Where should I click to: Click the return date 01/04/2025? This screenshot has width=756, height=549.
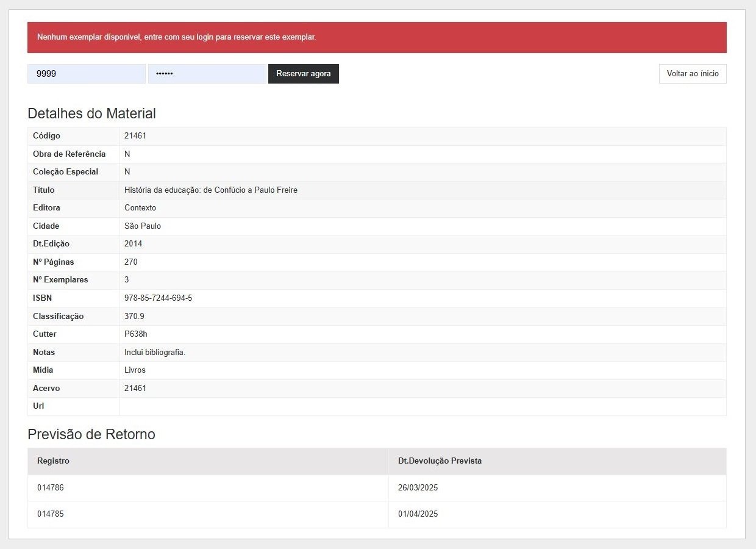coord(418,514)
